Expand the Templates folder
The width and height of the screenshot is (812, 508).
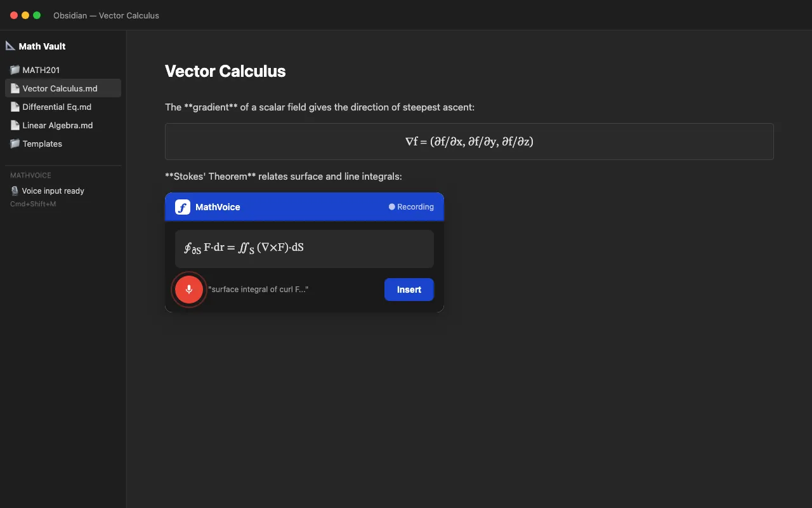click(x=63, y=144)
